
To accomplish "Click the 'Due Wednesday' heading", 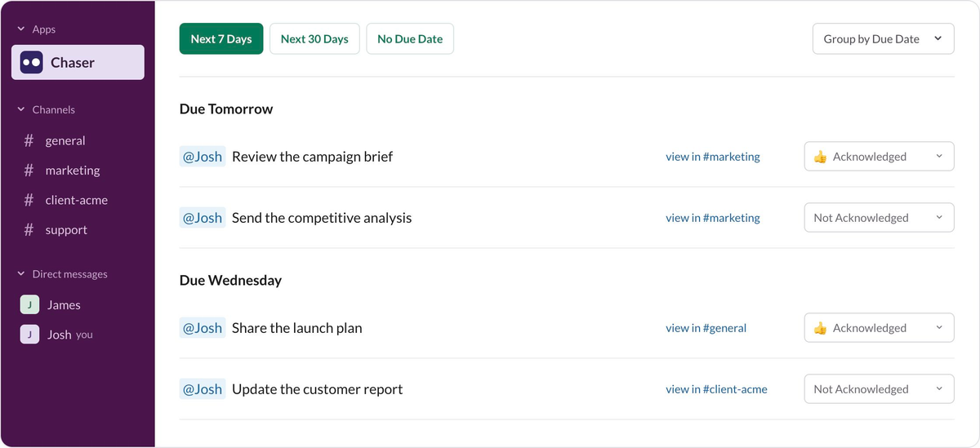I will (230, 280).
